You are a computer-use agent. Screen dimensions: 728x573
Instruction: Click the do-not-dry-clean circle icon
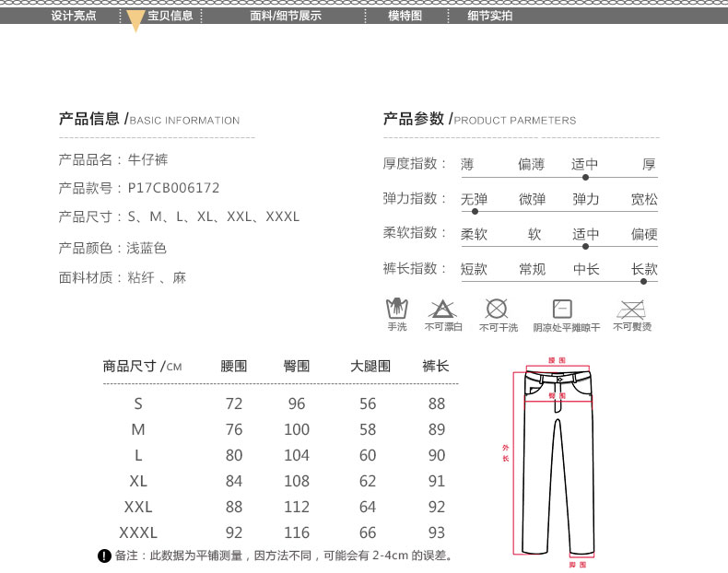497,309
